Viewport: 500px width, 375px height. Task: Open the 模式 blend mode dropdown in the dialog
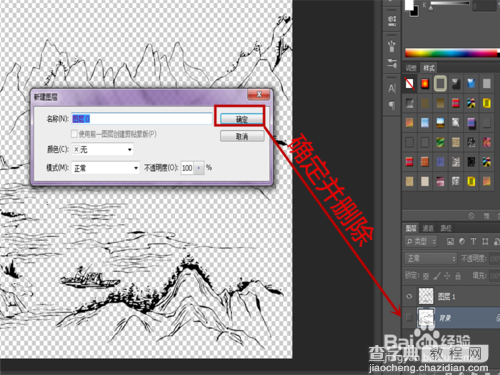coord(105,168)
